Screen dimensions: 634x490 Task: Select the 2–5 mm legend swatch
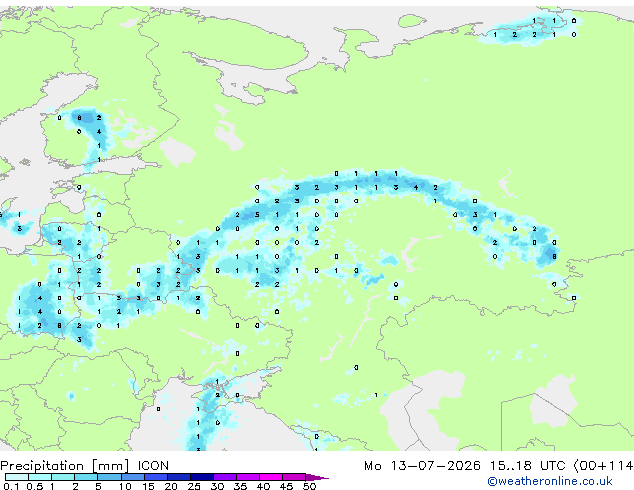tap(86, 477)
